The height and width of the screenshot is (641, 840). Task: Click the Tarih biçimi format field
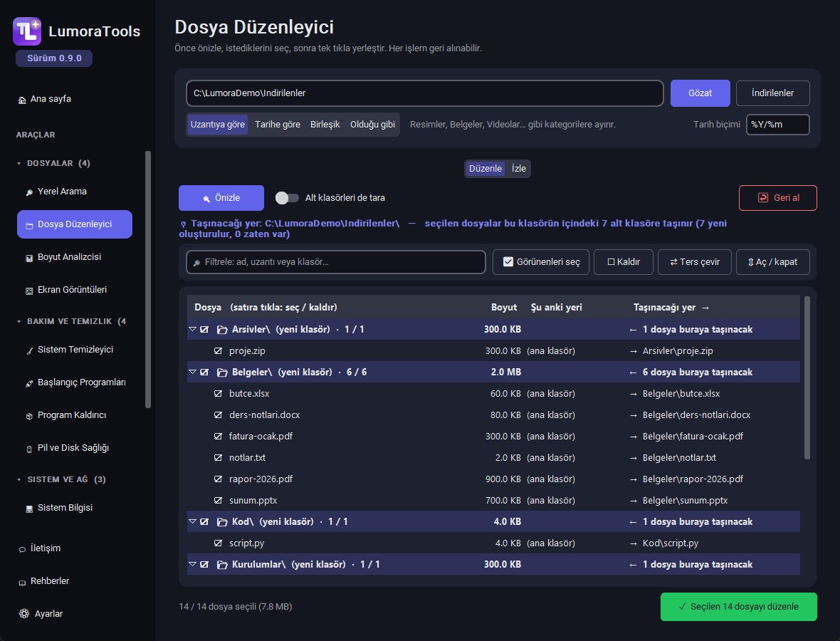coord(778,125)
